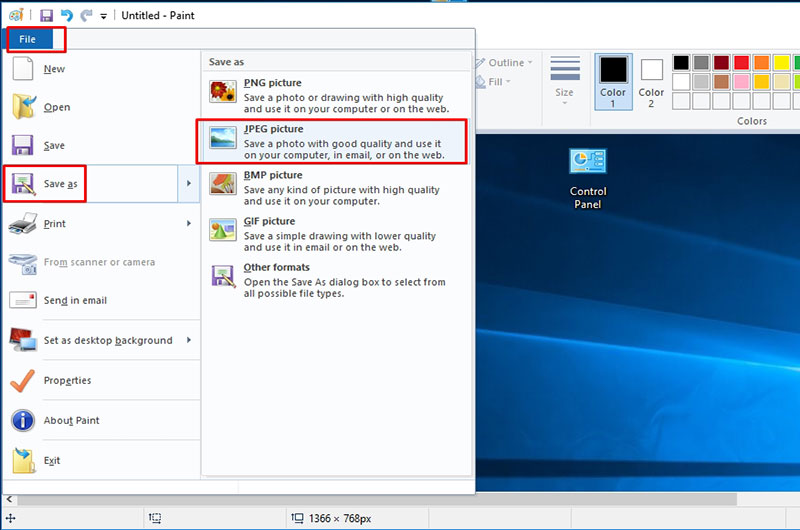Open Properties from the File menu
The width and height of the screenshot is (800, 530).
pyautogui.click(x=101, y=381)
